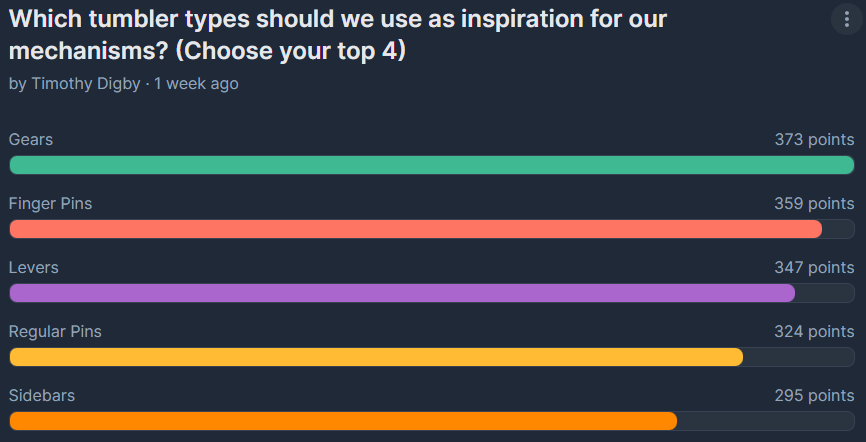Click the 295 points score
Viewport: 866px width, 442px height.
tap(814, 396)
